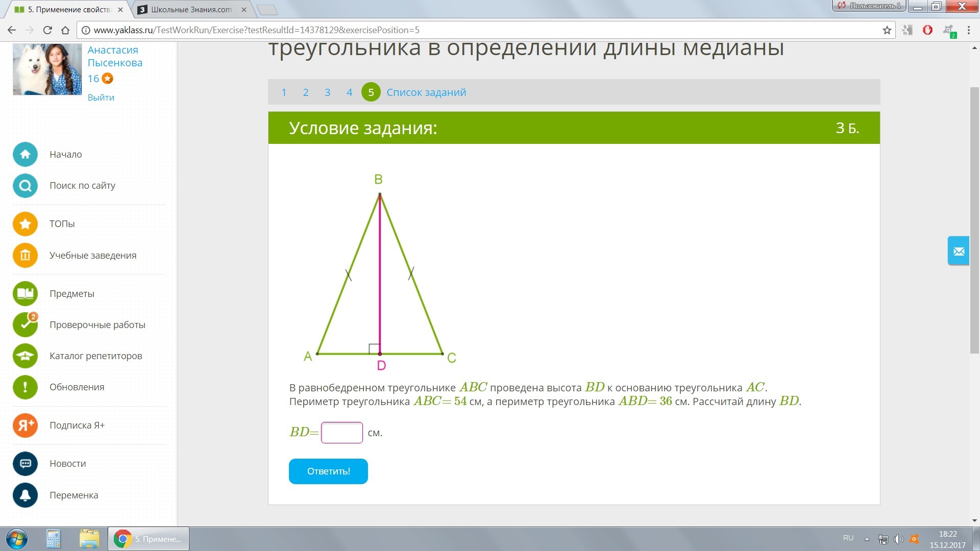
Task: Click the Выйти logout link
Action: pyautogui.click(x=101, y=97)
